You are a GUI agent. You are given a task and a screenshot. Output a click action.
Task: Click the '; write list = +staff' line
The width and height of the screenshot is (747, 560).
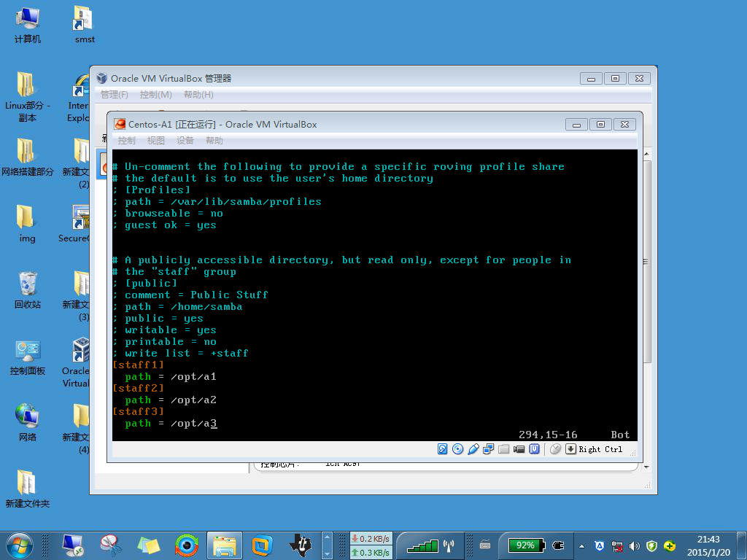coord(181,354)
